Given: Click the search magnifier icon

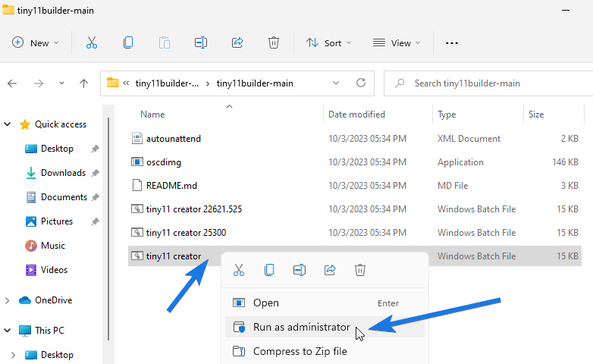Looking at the screenshot, I should click(400, 83).
